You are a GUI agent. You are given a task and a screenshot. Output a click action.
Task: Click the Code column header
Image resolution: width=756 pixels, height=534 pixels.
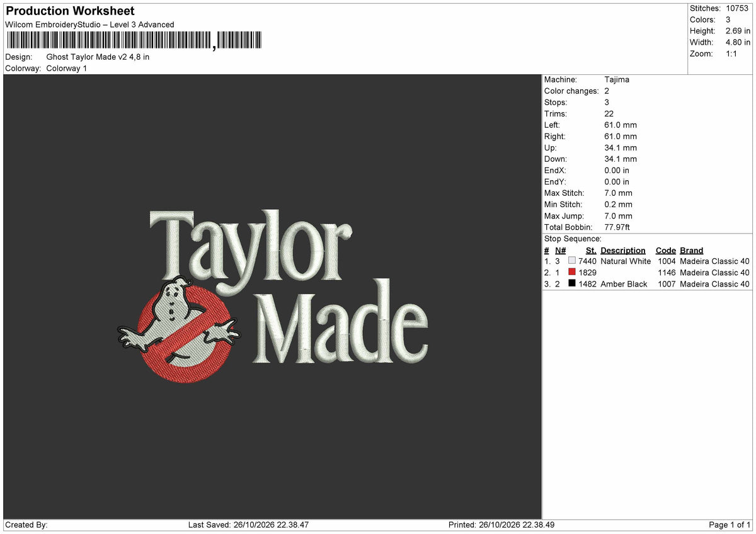(x=665, y=251)
